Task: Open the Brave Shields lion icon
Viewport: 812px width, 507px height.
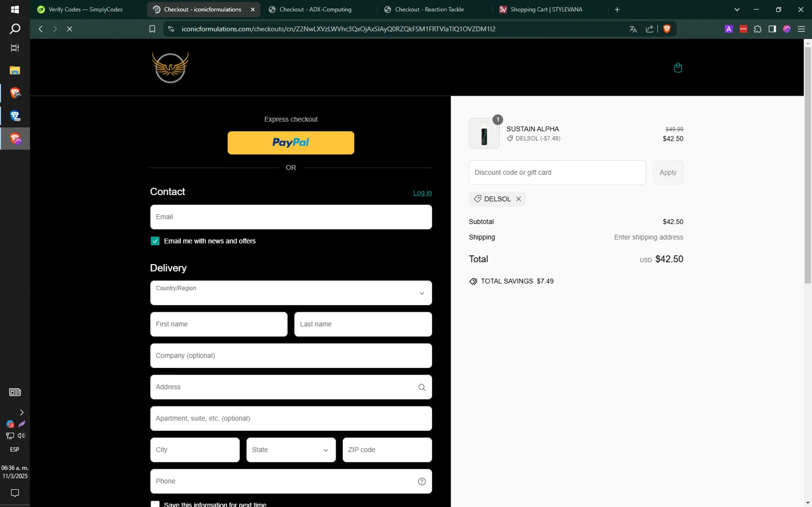Action: tap(667, 29)
